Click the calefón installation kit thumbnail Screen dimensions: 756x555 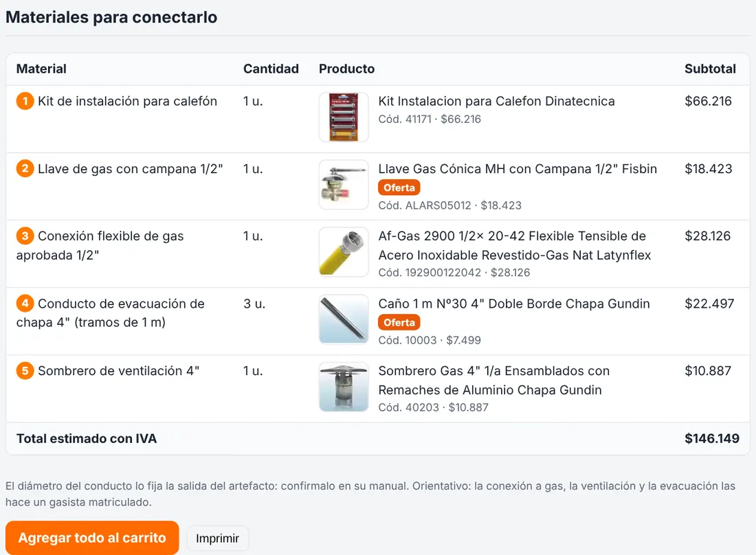pyautogui.click(x=344, y=117)
